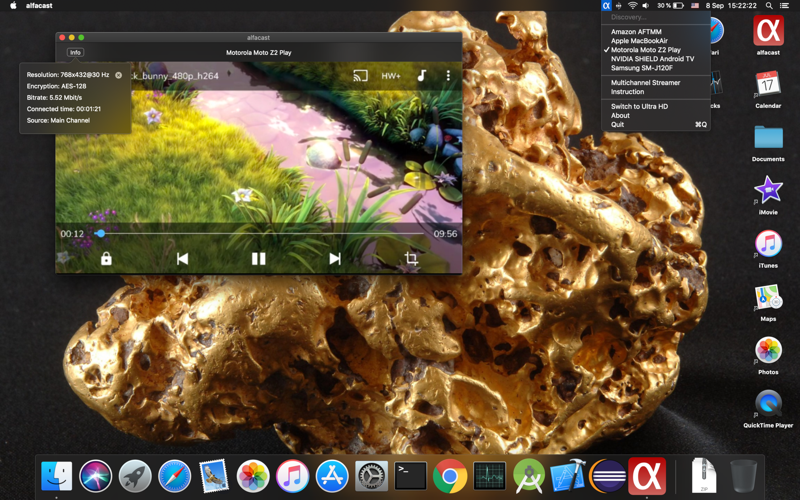Select Motorola Moto Z2 Play device

click(645, 50)
